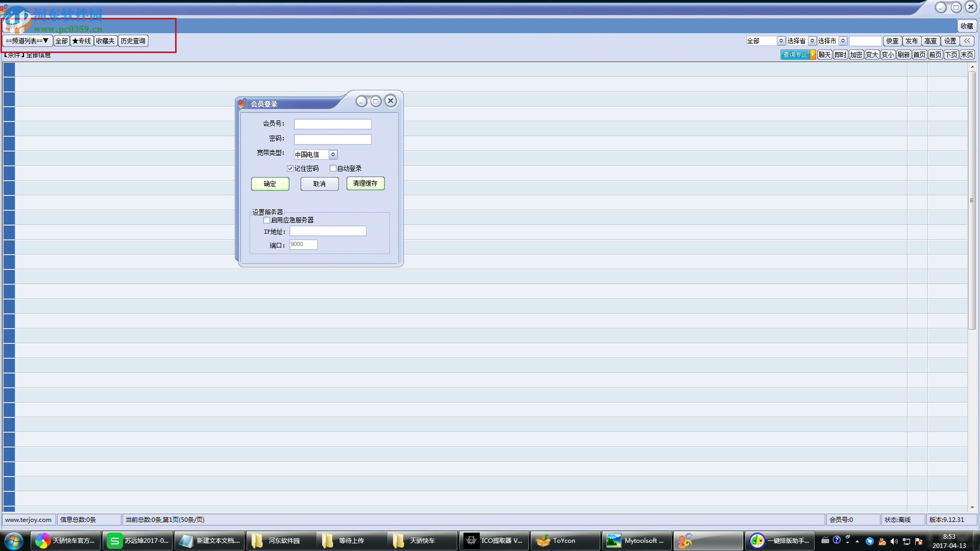Check the 启用应急服务器 option
Viewport: 980px width, 551px height.
tap(266, 220)
